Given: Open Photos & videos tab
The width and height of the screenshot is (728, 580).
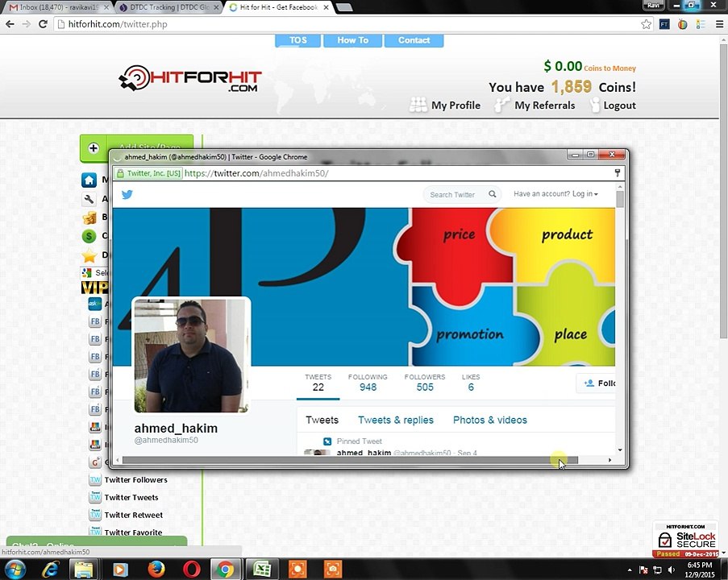Looking at the screenshot, I should (490, 420).
